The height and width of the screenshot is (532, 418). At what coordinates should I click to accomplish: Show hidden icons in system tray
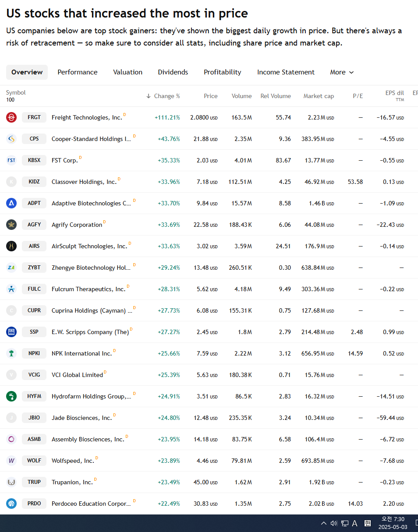point(324,523)
